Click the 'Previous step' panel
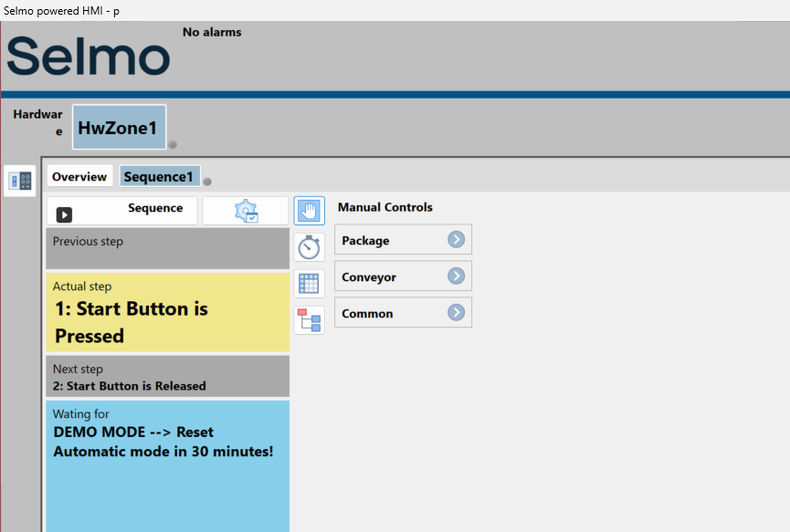The height and width of the screenshot is (532, 790). (168, 248)
